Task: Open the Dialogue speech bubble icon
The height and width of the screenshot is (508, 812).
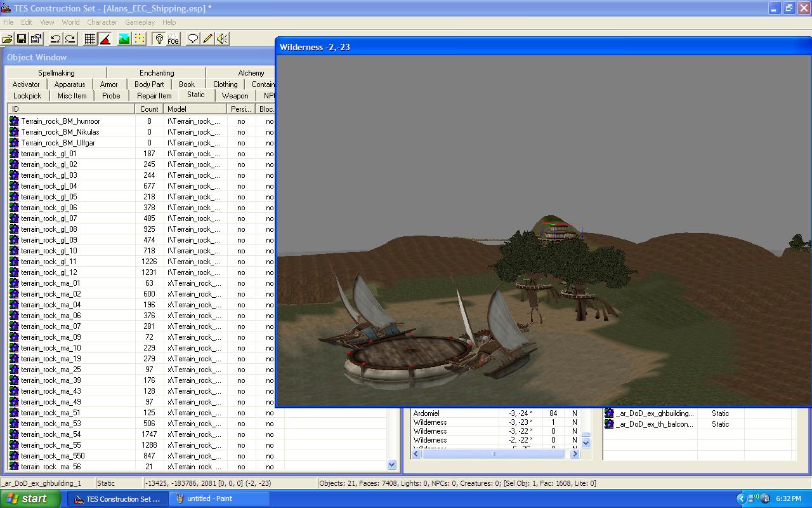Action: 193,39
